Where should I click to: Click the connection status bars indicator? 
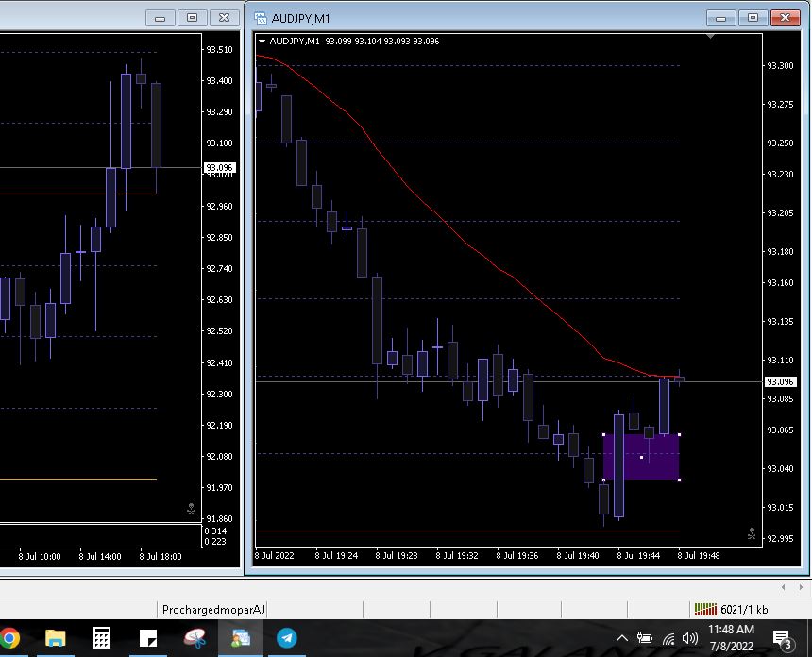(x=705, y=610)
